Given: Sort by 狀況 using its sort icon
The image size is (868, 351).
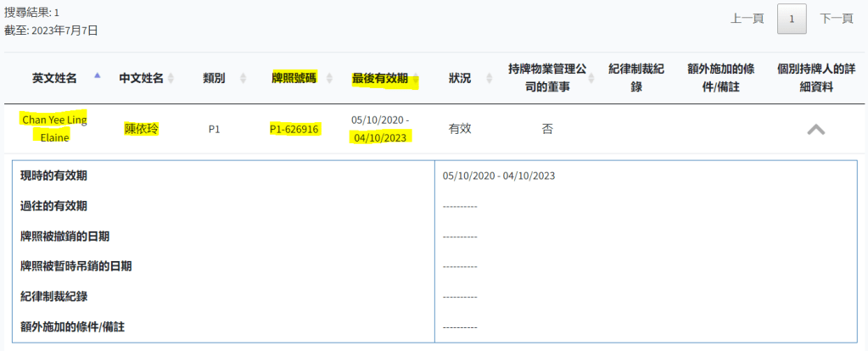Looking at the screenshot, I should (x=490, y=78).
